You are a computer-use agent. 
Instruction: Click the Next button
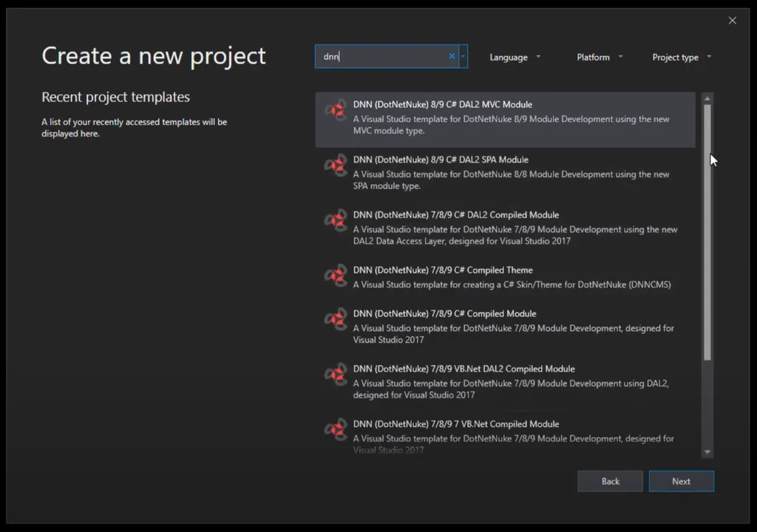coord(680,481)
